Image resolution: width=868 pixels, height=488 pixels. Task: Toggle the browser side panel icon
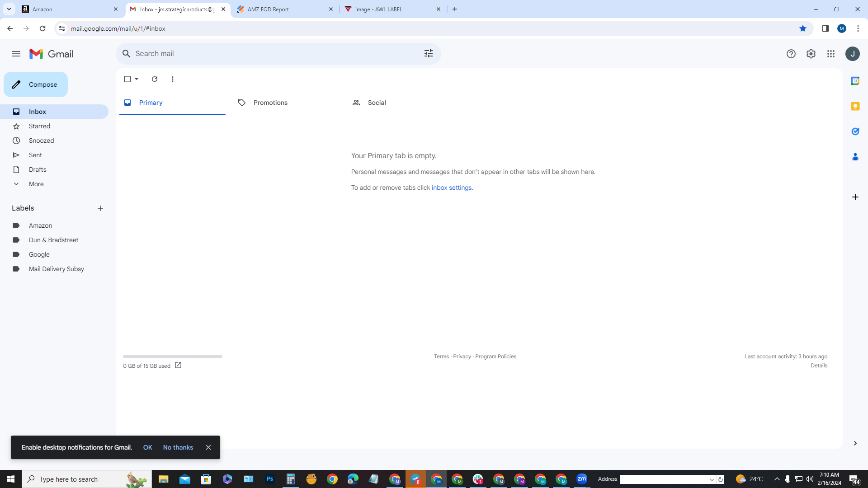(826, 28)
